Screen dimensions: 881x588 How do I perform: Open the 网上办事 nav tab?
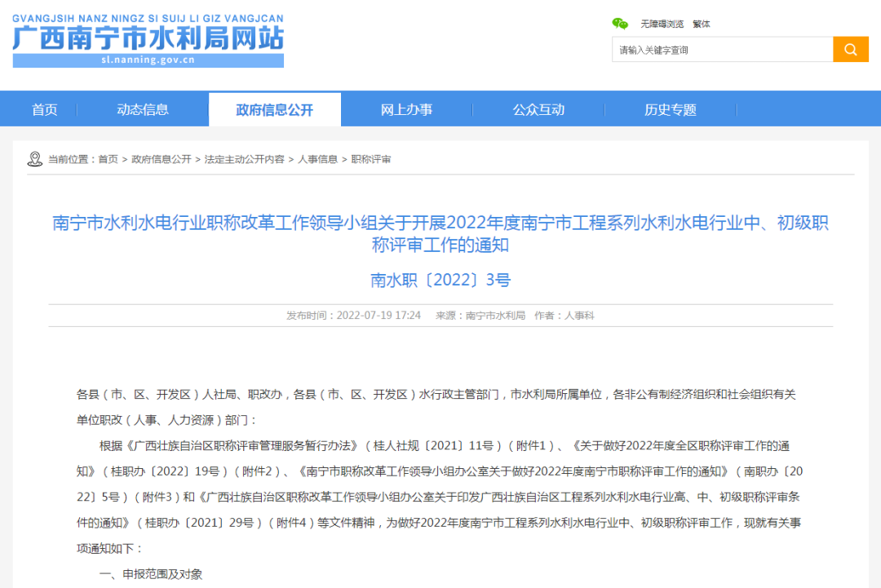coord(407,109)
